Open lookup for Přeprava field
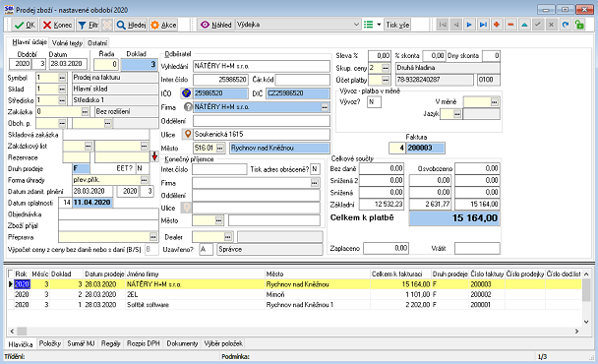The height and width of the screenshot is (364, 598). (x=152, y=237)
